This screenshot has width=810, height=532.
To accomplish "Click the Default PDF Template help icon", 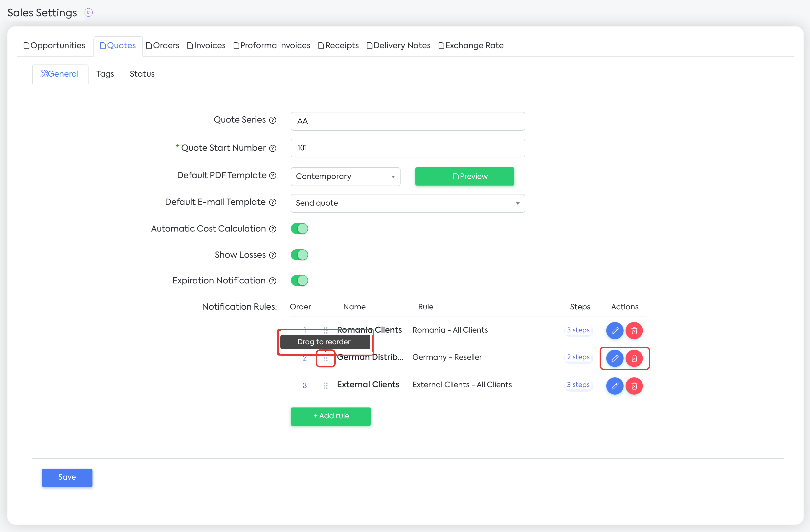I will pos(273,175).
